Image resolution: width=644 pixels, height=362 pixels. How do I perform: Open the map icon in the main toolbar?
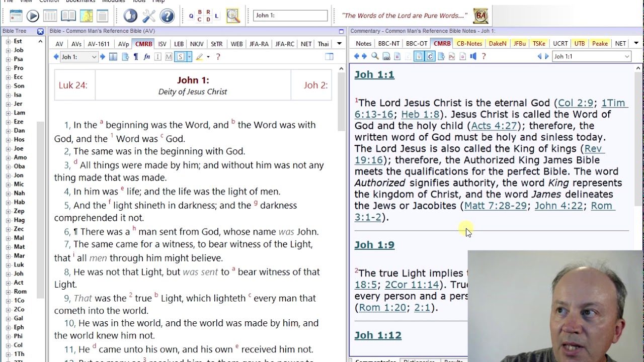(86, 16)
